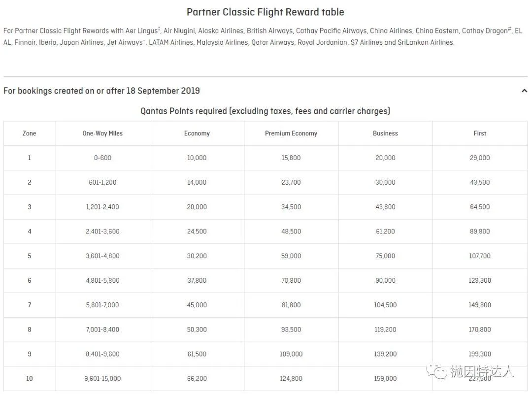Viewport: 532px width, 395px height.
Task: Click the Economy column header
Action: point(197,133)
